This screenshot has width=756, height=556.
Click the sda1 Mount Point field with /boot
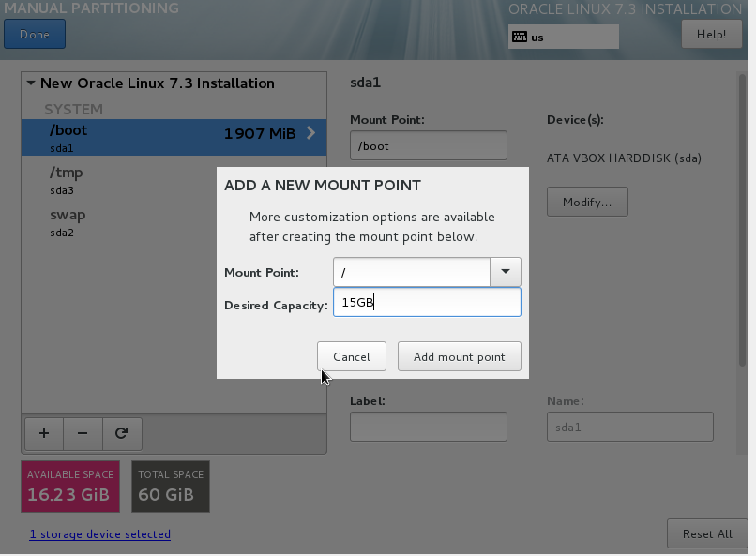pyautogui.click(x=429, y=145)
